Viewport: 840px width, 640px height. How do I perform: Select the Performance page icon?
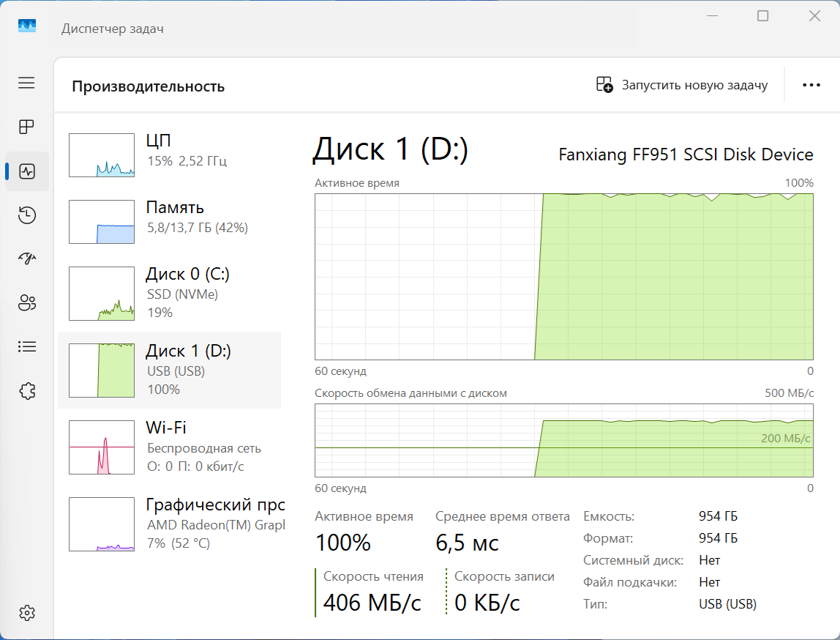[x=27, y=171]
